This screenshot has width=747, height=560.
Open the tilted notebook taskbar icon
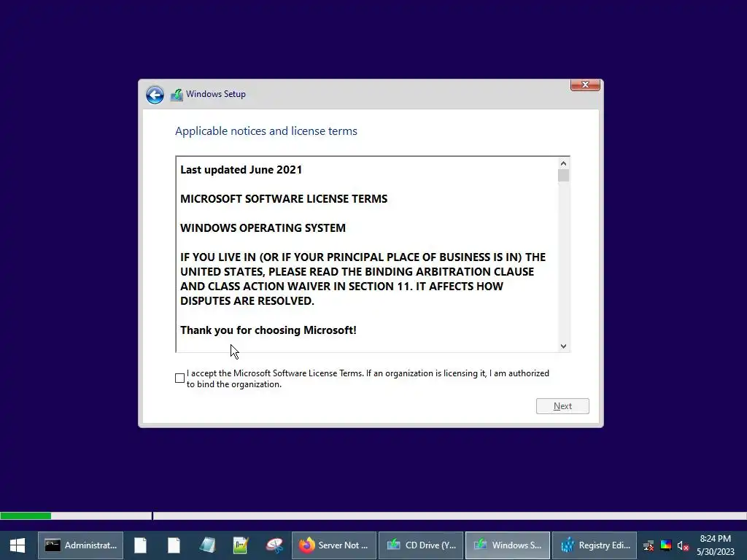pos(207,545)
